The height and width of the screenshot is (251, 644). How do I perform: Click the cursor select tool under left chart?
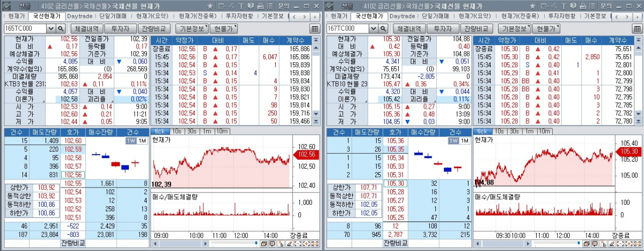281,243
